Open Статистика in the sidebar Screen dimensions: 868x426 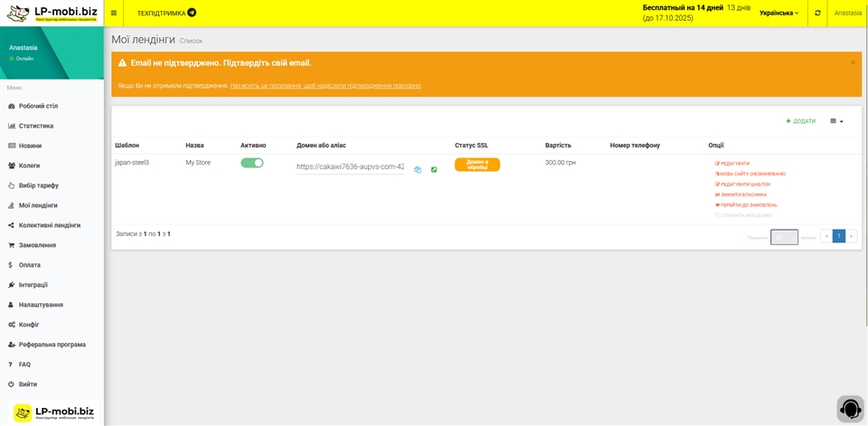pyautogui.click(x=36, y=126)
